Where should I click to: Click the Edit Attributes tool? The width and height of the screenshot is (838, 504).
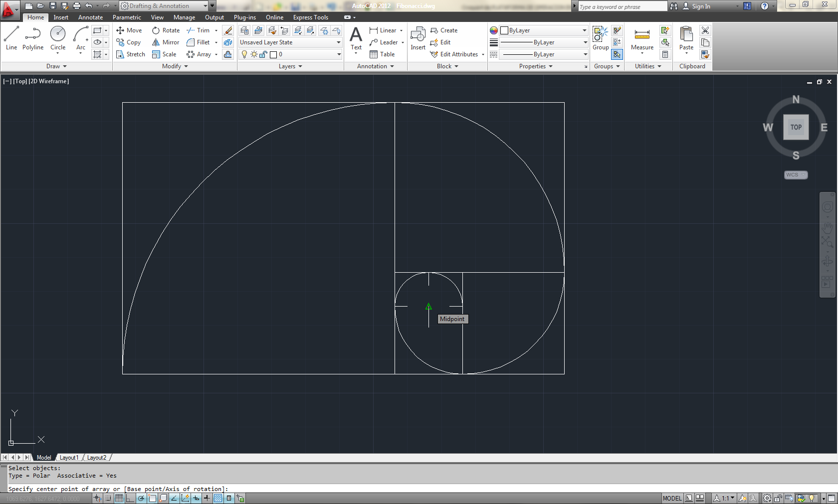tap(454, 54)
